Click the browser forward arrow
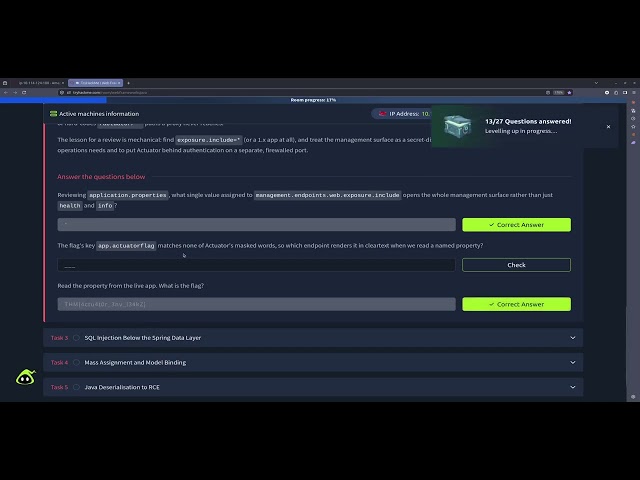640x480 pixels. point(15,93)
